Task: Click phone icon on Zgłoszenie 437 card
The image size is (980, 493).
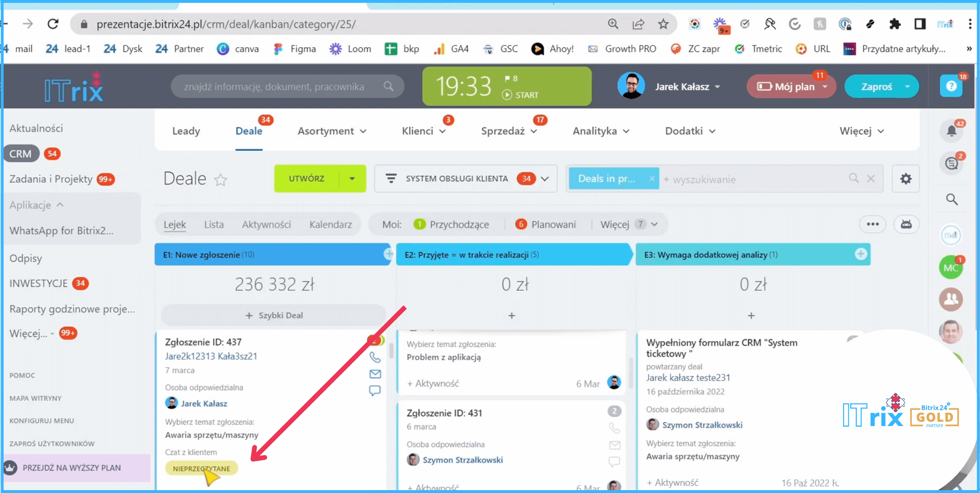Action: 375,357
